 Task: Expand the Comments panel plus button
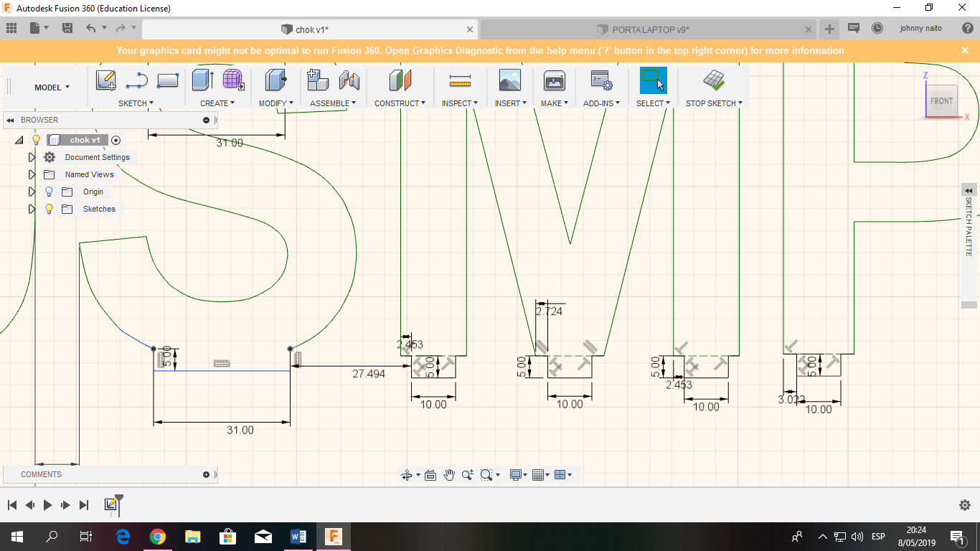click(x=206, y=474)
